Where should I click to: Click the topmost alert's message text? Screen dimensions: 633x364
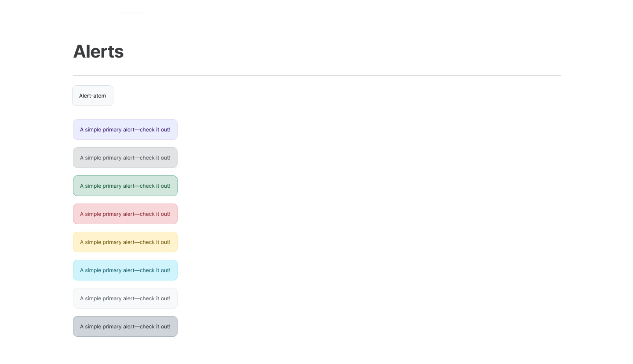pos(125,129)
